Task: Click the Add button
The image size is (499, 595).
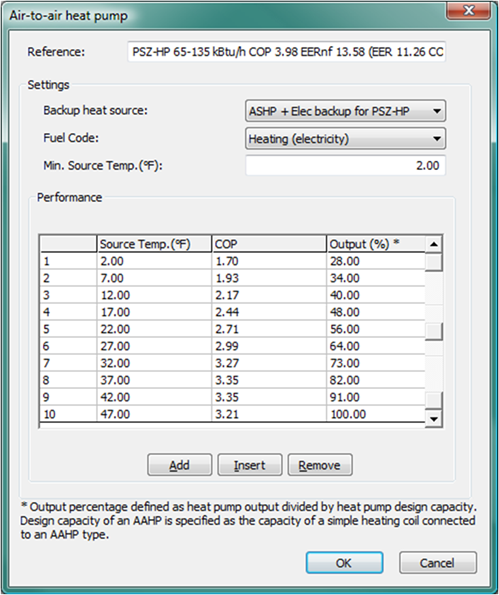Action: tap(179, 465)
